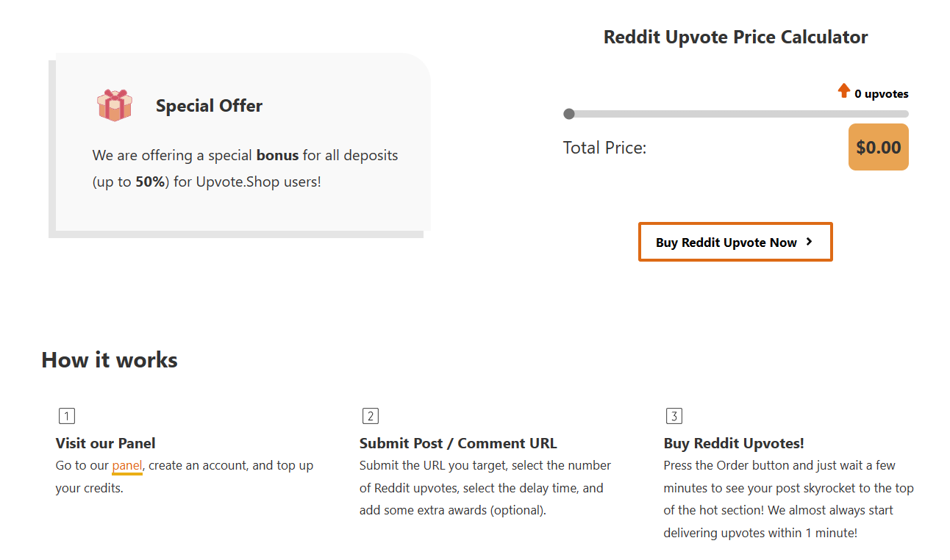Image resolution: width=950 pixels, height=560 pixels.
Task: Open the orange panel link
Action: [x=127, y=465]
